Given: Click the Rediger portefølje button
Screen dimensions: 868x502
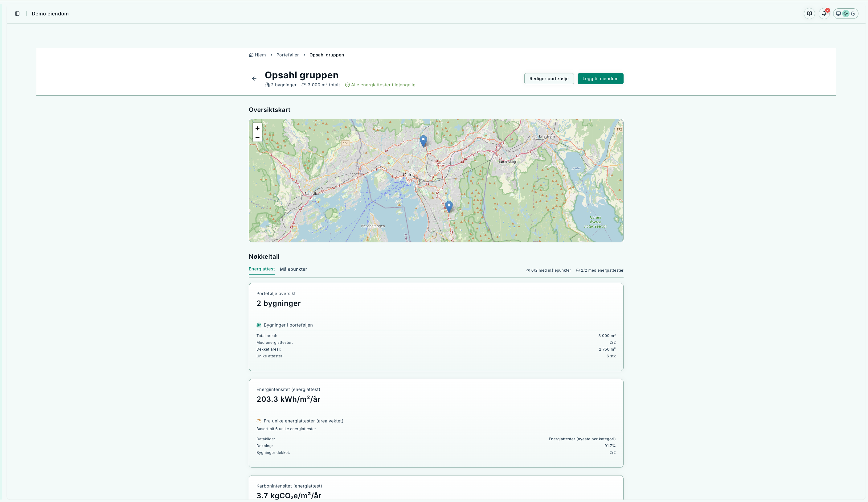Looking at the screenshot, I should (x=549, y=79).
